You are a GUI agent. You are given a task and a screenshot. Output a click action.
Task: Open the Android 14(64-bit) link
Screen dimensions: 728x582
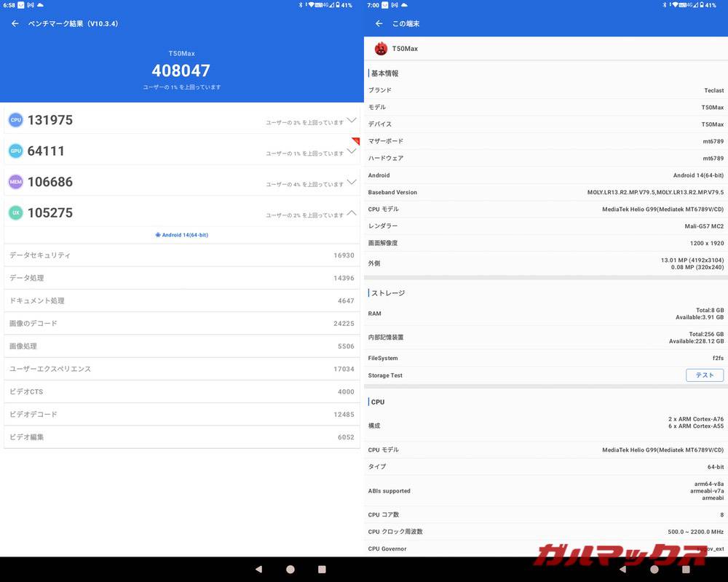[181, 234]
